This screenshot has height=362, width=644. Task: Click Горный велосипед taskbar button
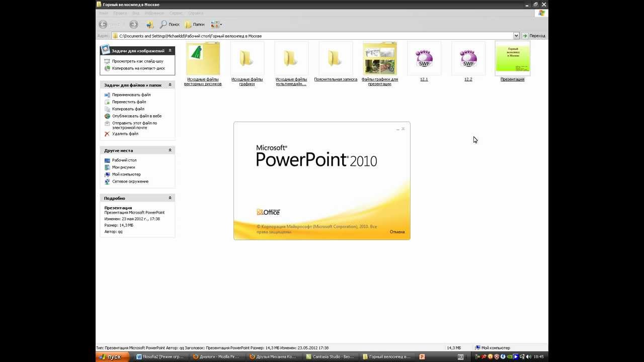point(387,357)
